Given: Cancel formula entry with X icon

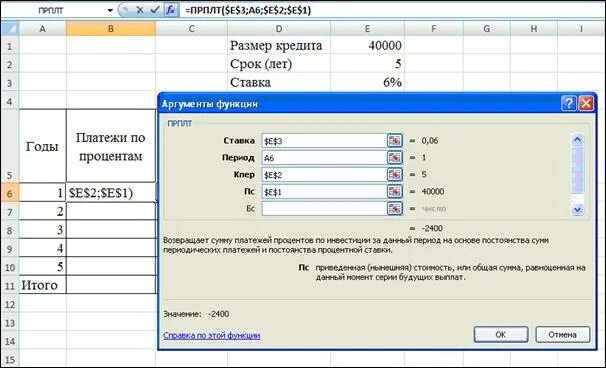Looking at the screenshot, I should click(140, 10).
